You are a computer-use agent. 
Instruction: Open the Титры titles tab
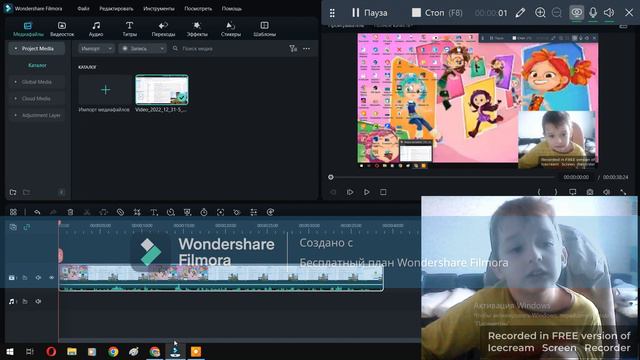click(129, 29)
